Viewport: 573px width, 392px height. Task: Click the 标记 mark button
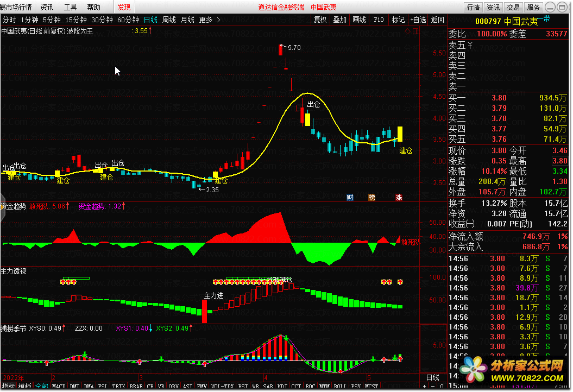398,20
